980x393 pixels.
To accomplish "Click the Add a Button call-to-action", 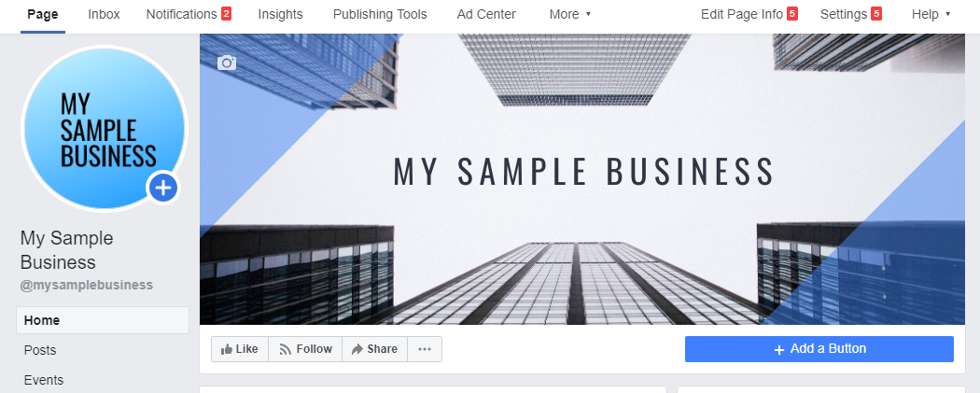I will click(x=819, y=349).
